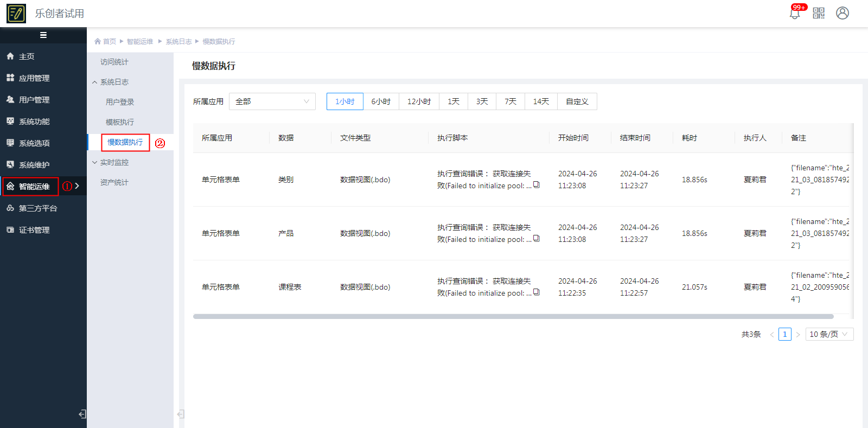Click the sidebar collapse icon at bottom
Image resolution: width=868 pixels, height=428 pixels.
point(82,414)
